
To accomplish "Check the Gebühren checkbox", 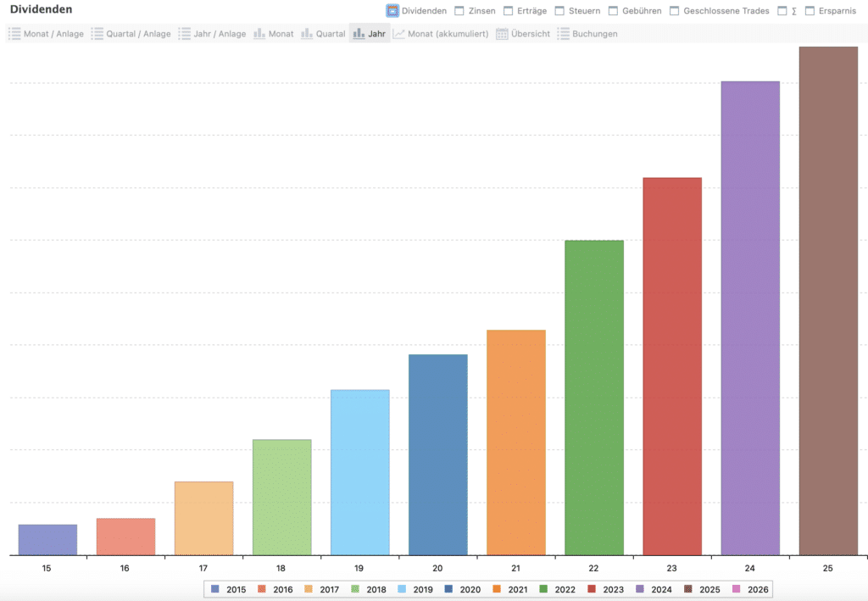I will click(x=614, y=11).
